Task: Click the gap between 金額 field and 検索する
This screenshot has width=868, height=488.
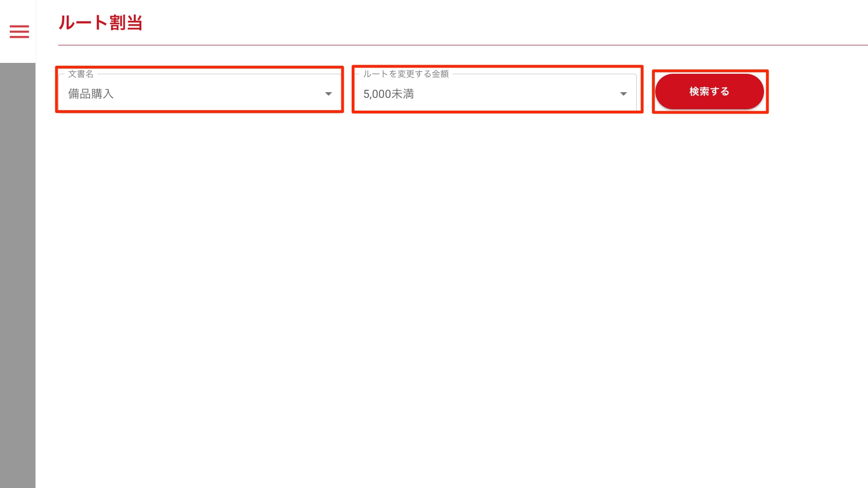Action: tap(648, 92)
